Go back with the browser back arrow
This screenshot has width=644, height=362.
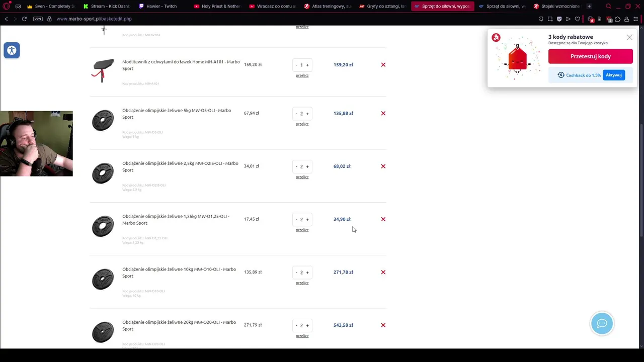tap(6, 19)
